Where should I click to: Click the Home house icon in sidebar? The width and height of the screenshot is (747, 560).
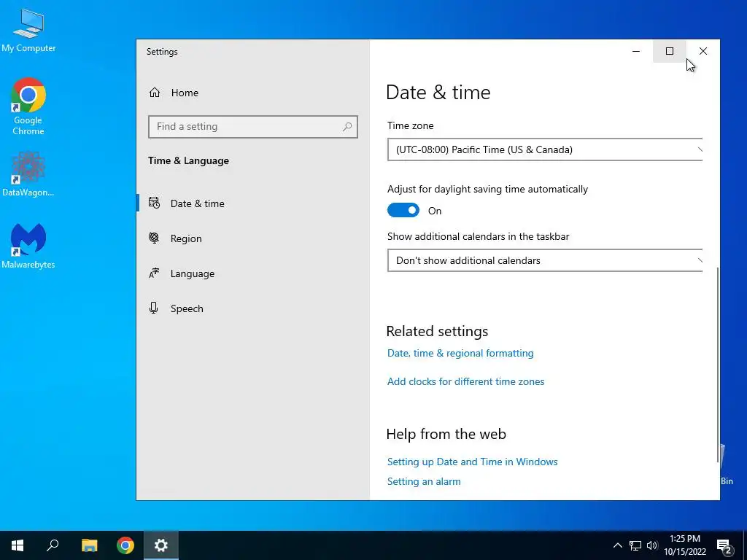155,93
